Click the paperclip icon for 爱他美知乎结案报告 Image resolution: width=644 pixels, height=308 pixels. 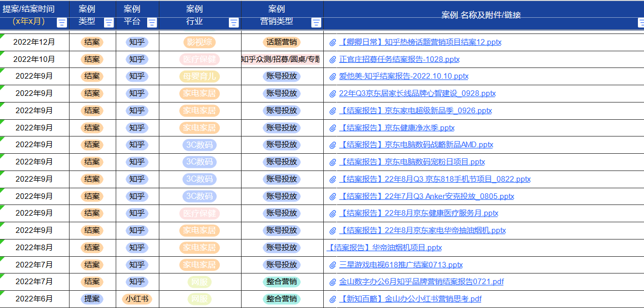coord(332,76)
